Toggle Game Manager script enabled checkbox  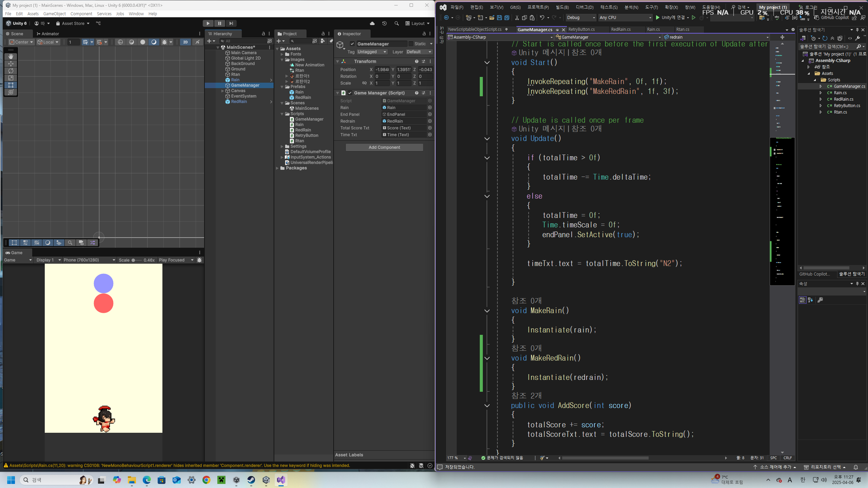click(350, 93)
